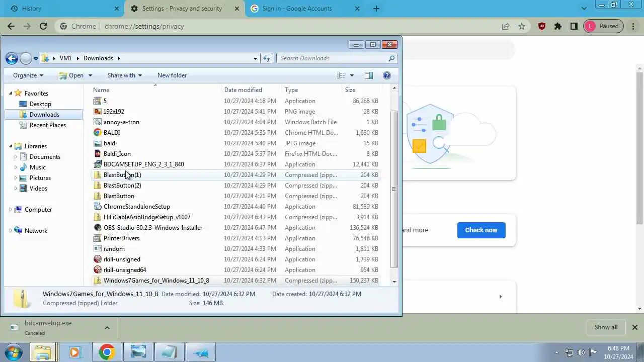Open the Organize dropdown menu
Viewport: 644px width, 362px height.
[28, 75]
